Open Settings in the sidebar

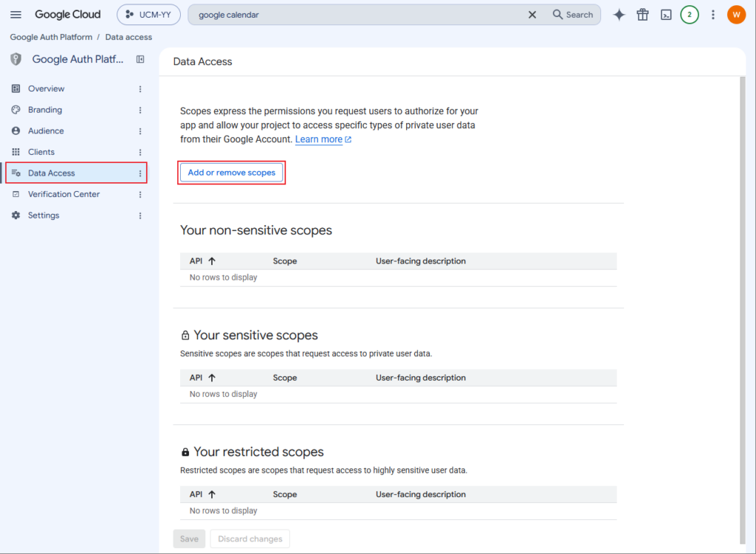(44, 215)
